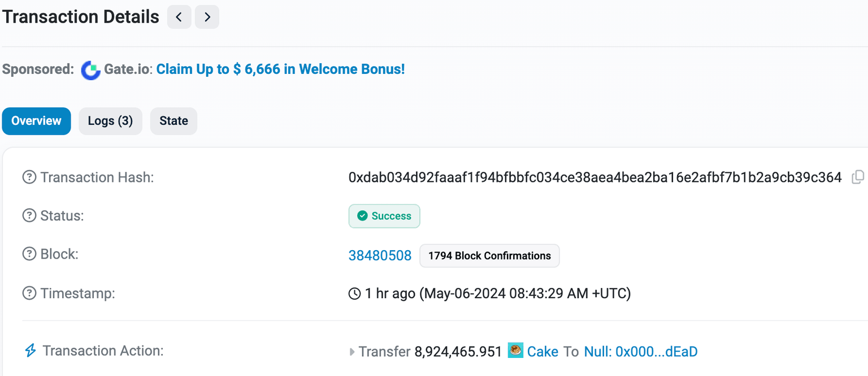Open the State tab
The height and width of the screenshot is (376, 868).
pos(173,121)
